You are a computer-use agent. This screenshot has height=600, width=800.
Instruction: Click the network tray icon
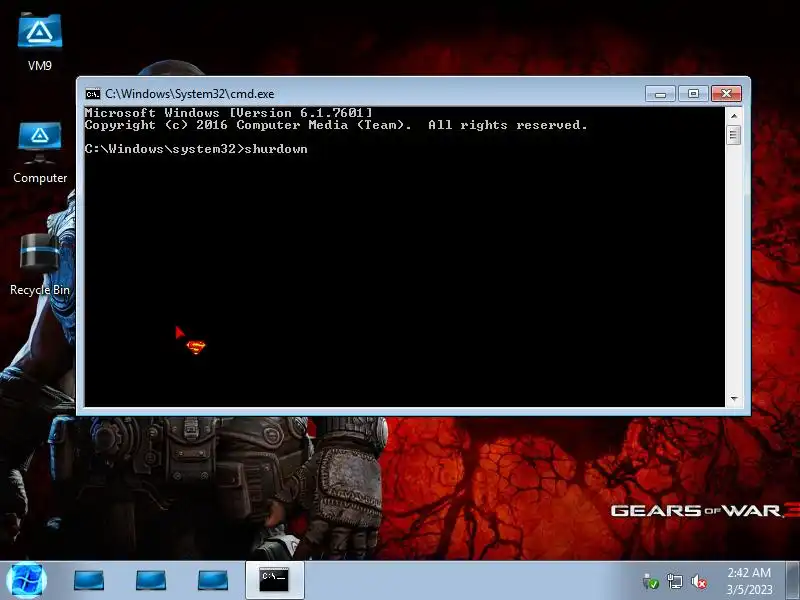coord(674,581)
